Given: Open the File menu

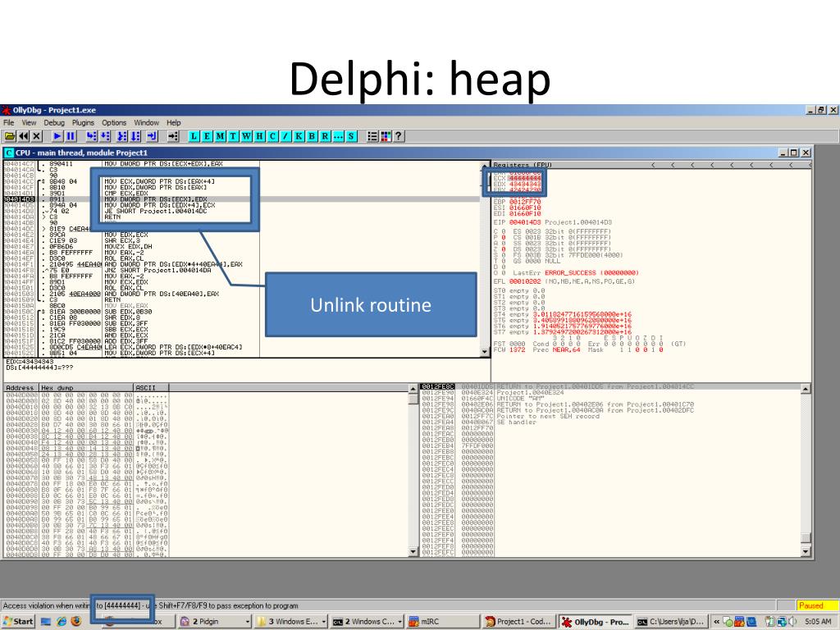Looking at the screenshot, I should coord(8,123).
